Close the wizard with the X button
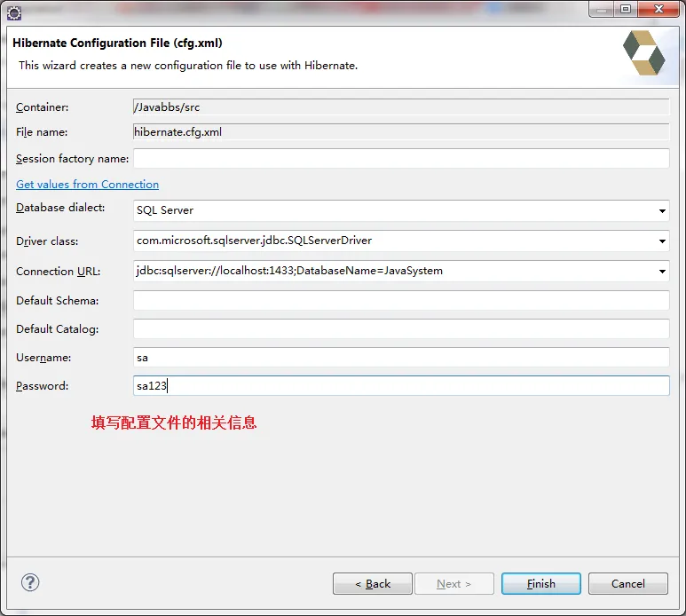This screenshot has height=616, width=686. click(x=658, y=9)
